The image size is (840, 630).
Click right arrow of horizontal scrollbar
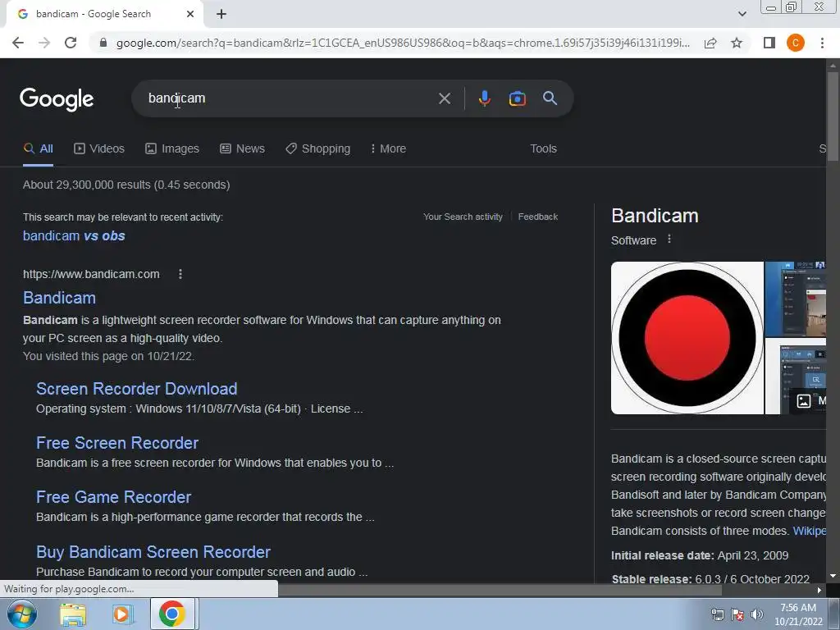819,591
